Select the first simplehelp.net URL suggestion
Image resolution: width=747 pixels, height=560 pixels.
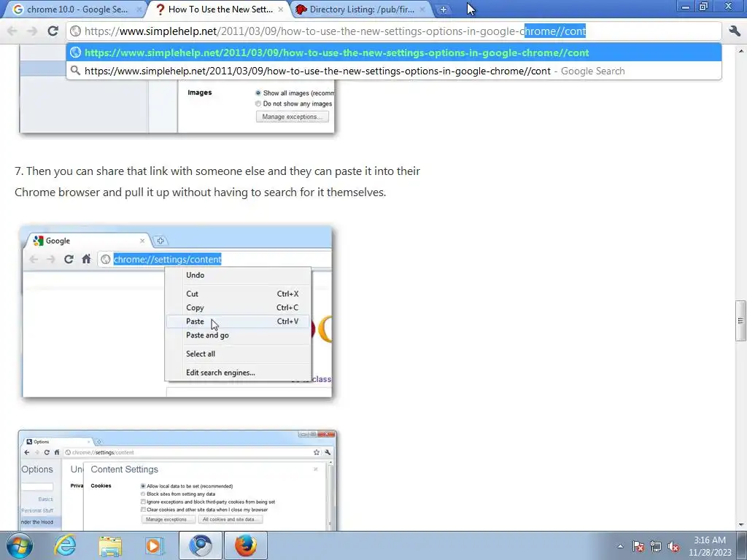(394, 52)
